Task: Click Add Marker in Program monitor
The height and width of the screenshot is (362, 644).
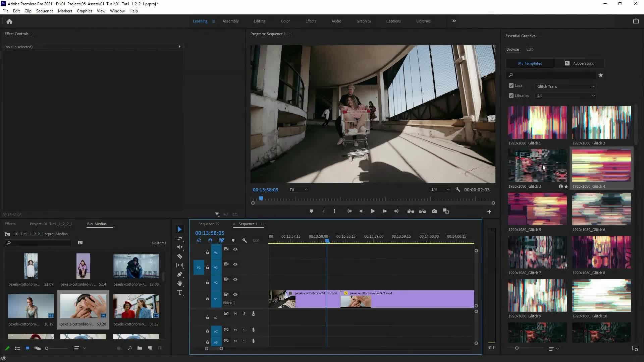Action: (x=311, y=211)
